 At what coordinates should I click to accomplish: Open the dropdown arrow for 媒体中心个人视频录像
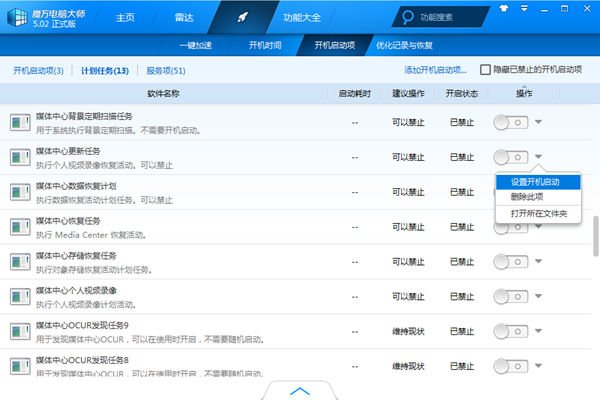(540, 296)
